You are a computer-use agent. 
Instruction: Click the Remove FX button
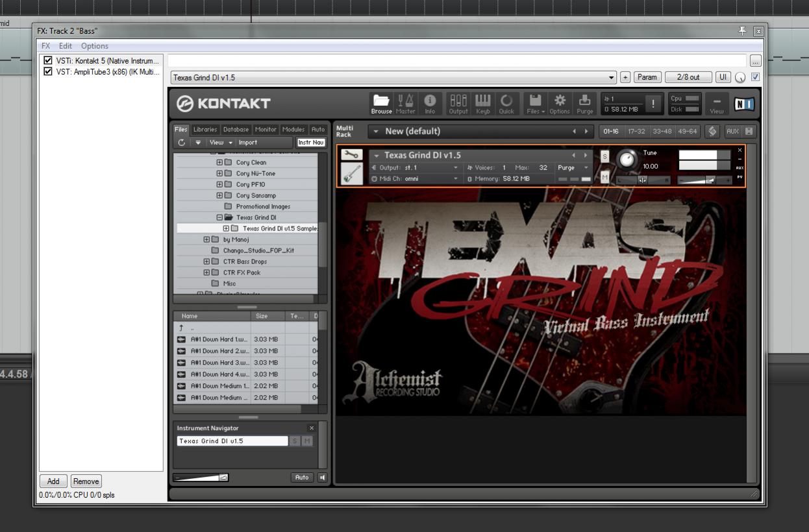pyautogui.click(x=86, y=481)
